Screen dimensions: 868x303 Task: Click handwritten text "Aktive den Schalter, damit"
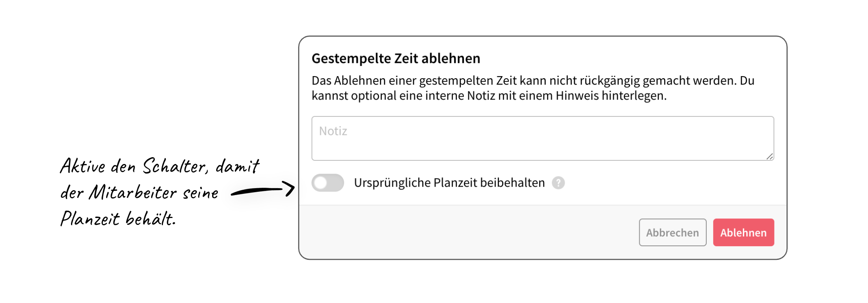[160, 166]
